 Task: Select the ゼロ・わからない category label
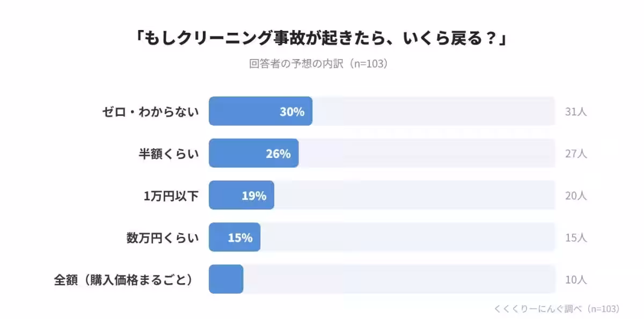point(151,112)
